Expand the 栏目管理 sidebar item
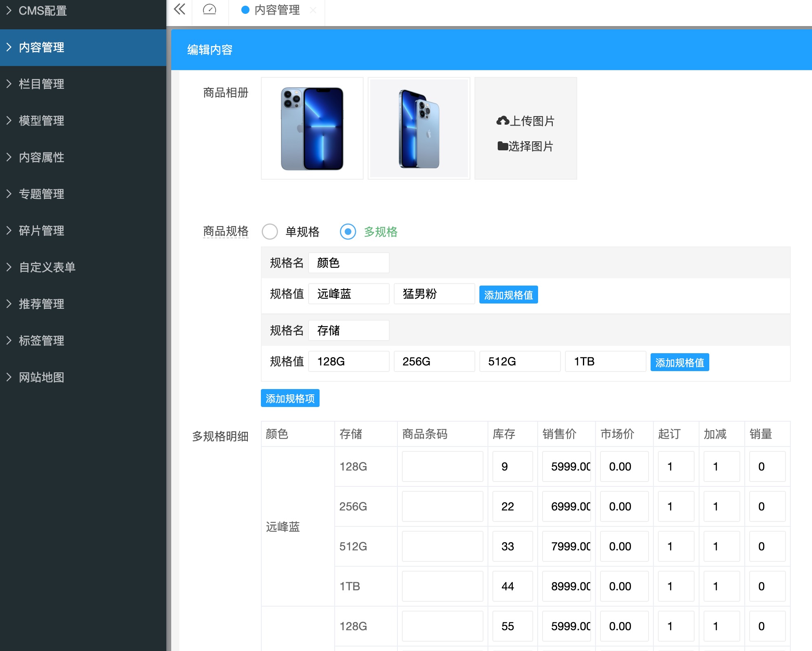 pyautogui.click(x=83, y=84)
